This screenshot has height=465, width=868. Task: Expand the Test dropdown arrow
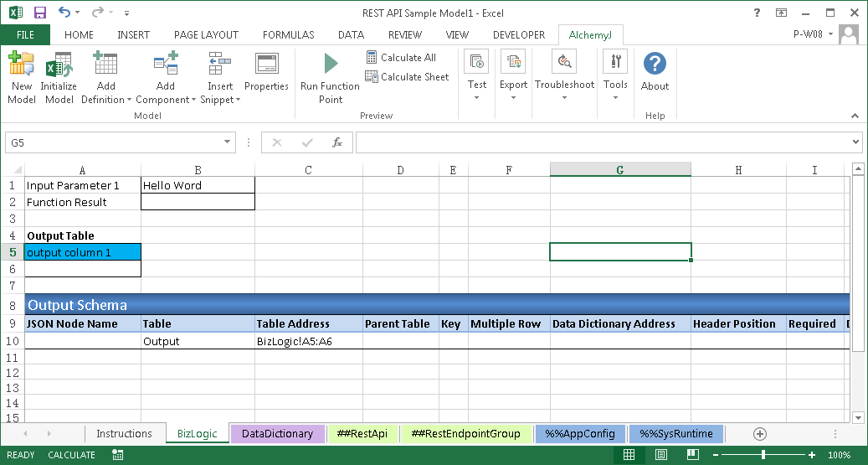tap(476, 98)
